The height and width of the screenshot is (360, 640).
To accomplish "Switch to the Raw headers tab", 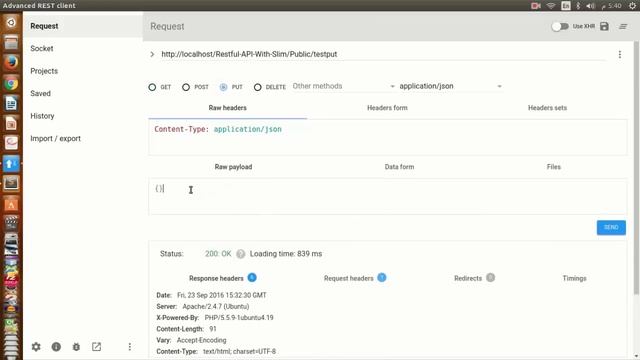I will click(227, 108).
